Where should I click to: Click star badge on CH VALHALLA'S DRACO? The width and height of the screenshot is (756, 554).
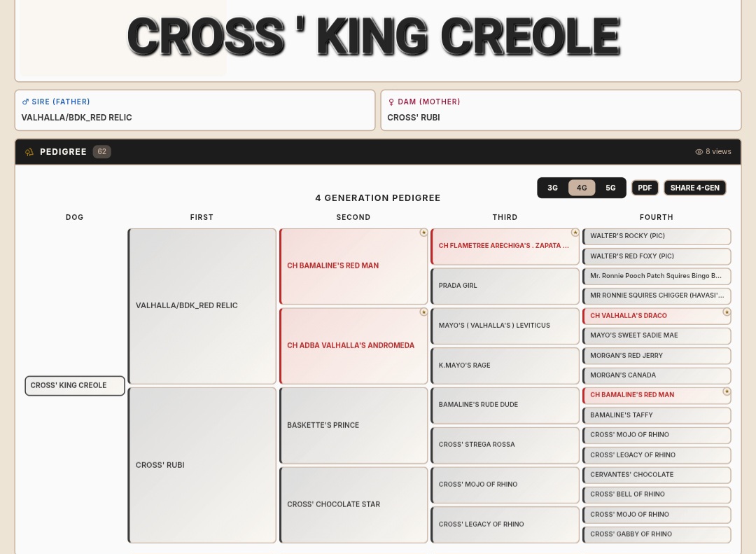(x=726, y=312)
